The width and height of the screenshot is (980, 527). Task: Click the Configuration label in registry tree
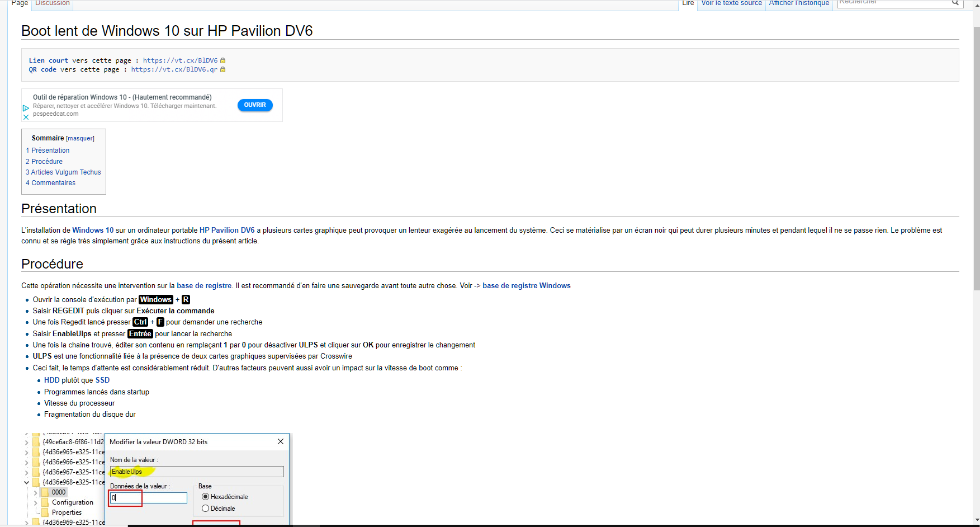(x=73, y=502)
